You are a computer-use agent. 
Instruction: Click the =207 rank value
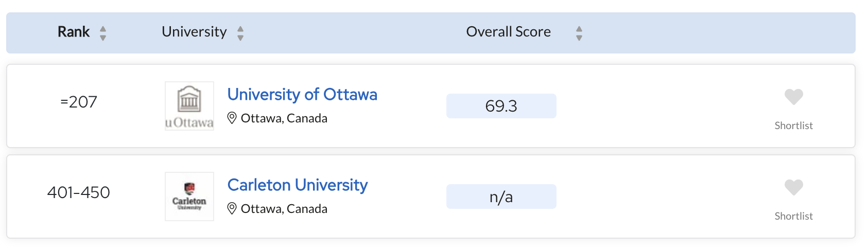(79, 102)
